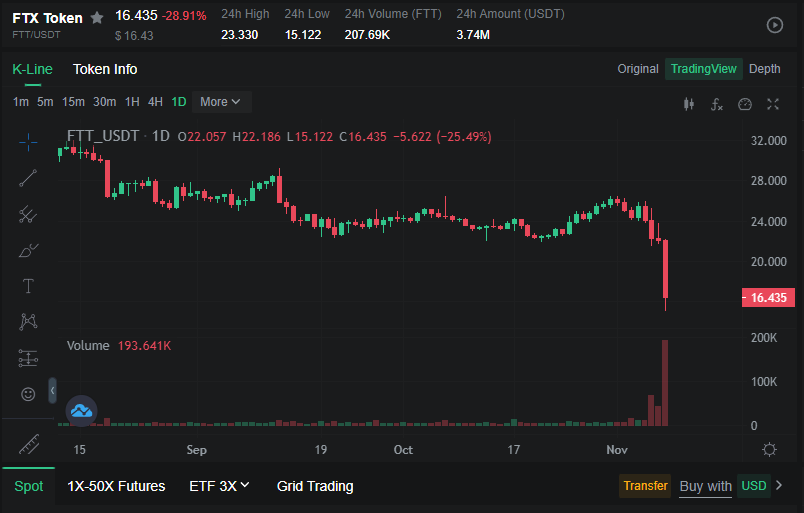The image size is (804, 513).
Task: Select the long position prediction tool
Action: 28,358
